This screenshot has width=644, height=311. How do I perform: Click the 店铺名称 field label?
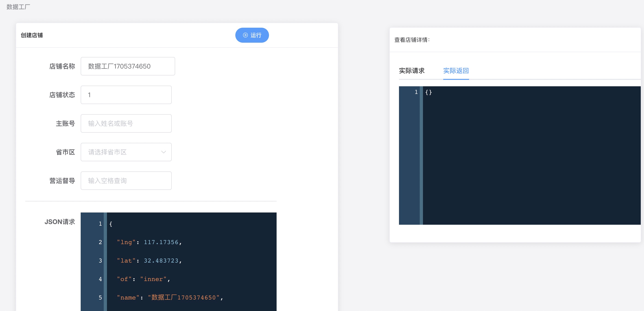click(x=62, y=66)
